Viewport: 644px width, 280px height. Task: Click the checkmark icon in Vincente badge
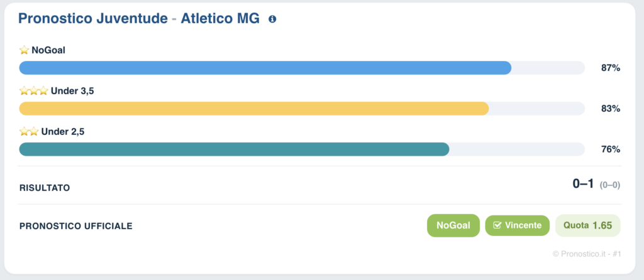497,225
